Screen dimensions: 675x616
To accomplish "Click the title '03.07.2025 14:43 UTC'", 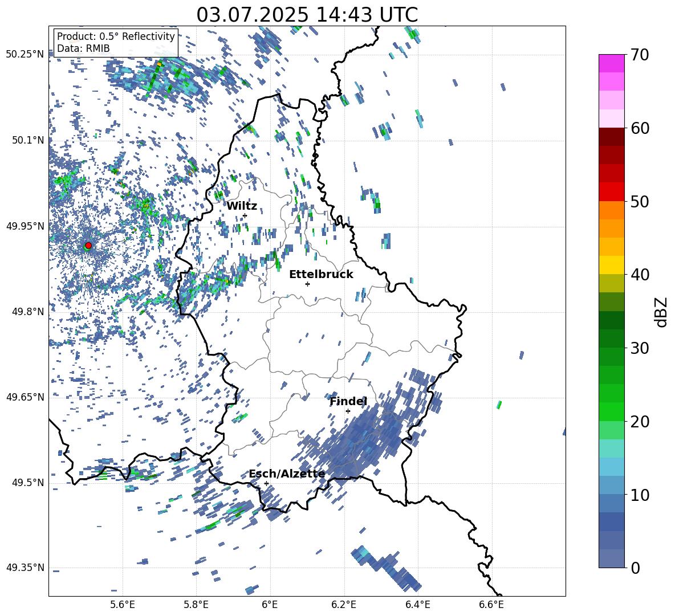I will click(x=307, y=15).
